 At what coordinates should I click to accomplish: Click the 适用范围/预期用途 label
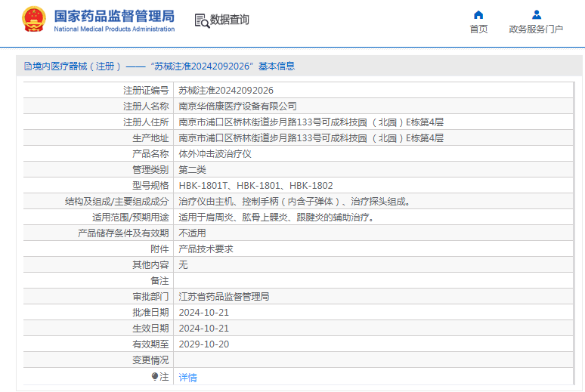[131, 218]
